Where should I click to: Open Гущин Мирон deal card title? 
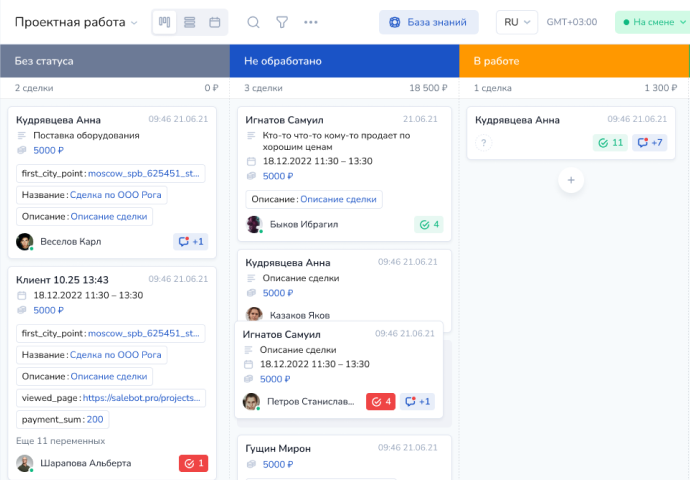(278, 449)
